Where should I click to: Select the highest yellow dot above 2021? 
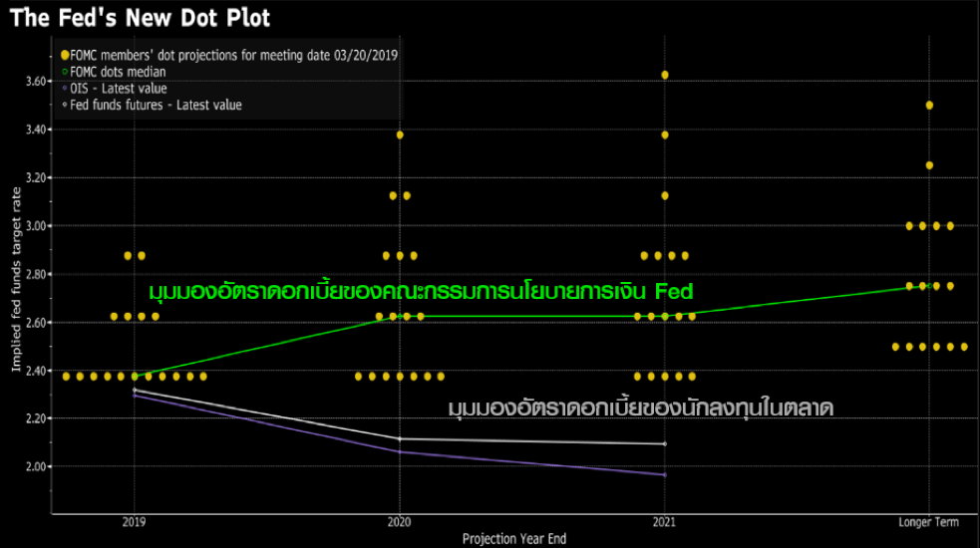pyautogui.click(x=665, y=75)
